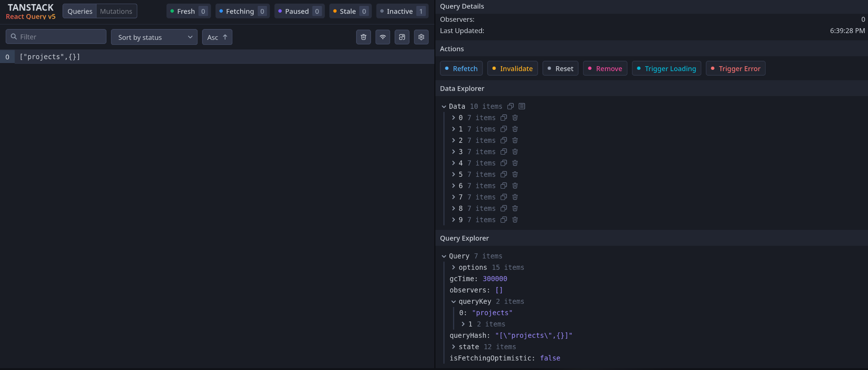868x370 pixels.
Task: Click the clear query cache trash icon
Action: [363, 37]
